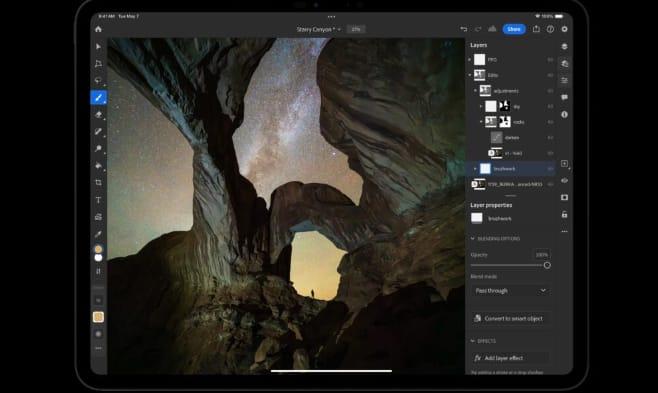Collapse the rocks layer group
The image size is (658, 393).
(481, 122)
